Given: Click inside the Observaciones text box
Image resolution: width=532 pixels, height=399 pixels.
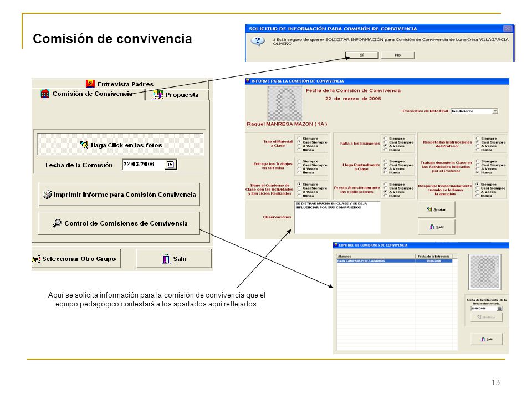Looking at the screenshot, I should [337, 217].
